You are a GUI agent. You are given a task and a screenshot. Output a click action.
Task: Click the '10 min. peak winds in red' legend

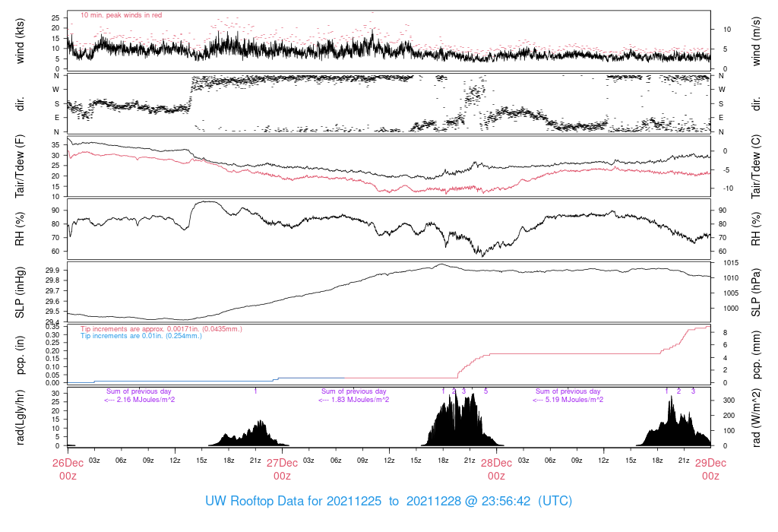pos(121,15)
